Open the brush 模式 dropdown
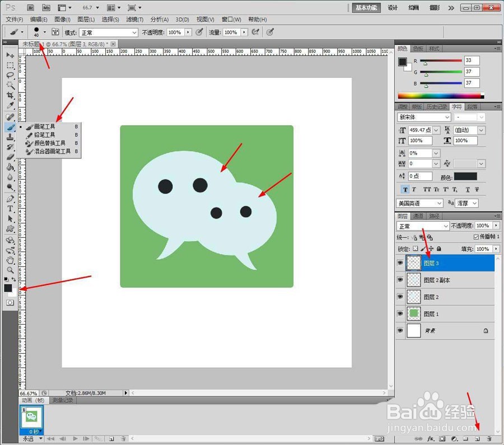The width and height of the screenshot is (504, 445). (109, 32)
